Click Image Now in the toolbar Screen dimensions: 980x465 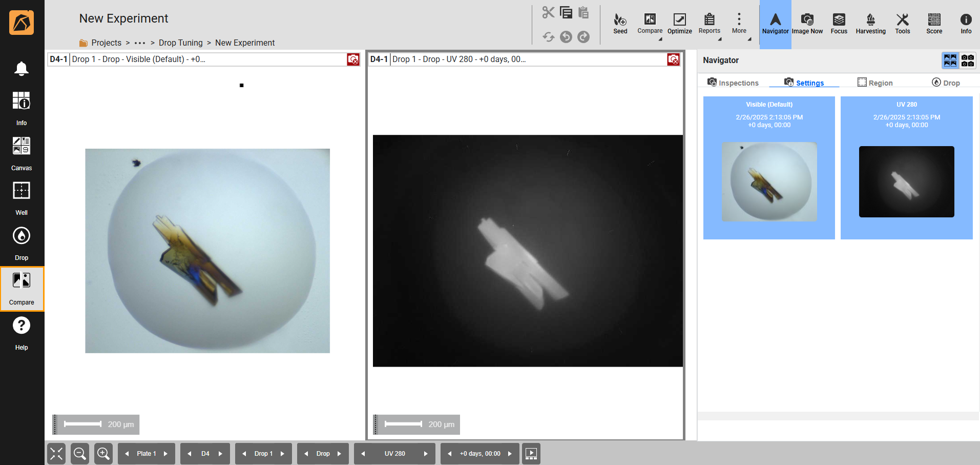coord(807,24)
